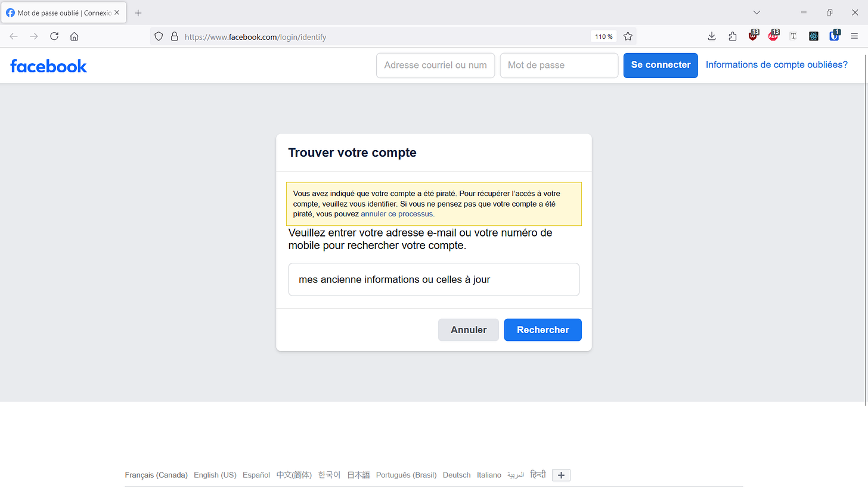Cancel the search with the Annuler button
Image resolution: width=868 pixels, height=488 pixels.
[x=468, y=330]
